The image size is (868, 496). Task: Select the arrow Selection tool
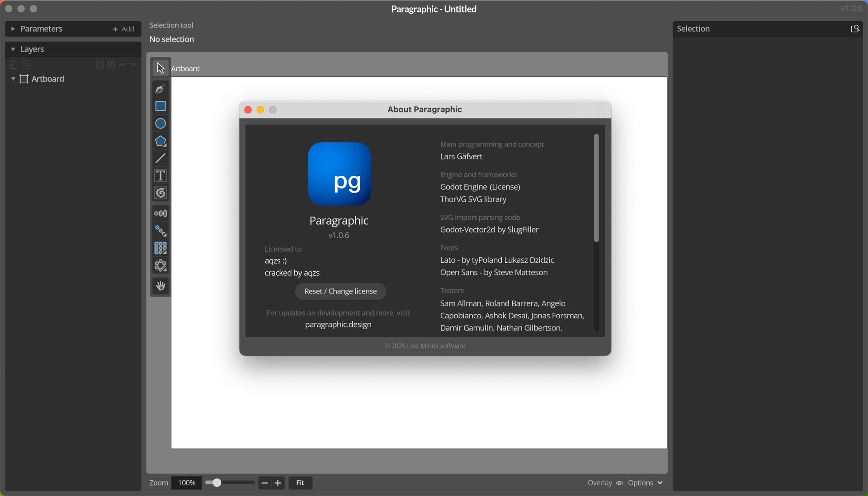click(x=160, y=68)
